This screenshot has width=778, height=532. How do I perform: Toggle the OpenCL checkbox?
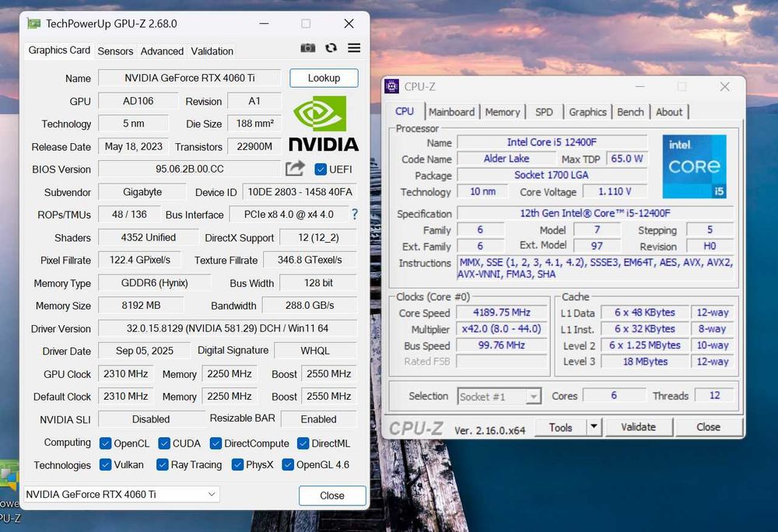[x=105, y=443]
